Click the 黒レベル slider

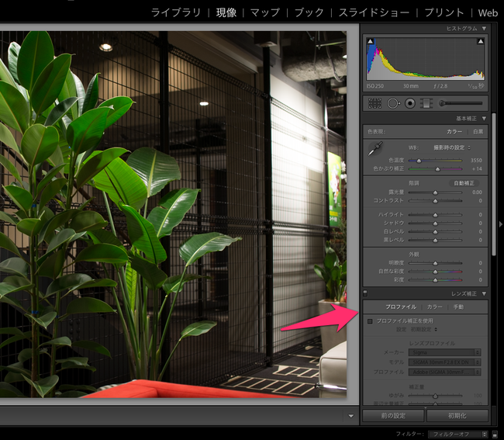435,240
